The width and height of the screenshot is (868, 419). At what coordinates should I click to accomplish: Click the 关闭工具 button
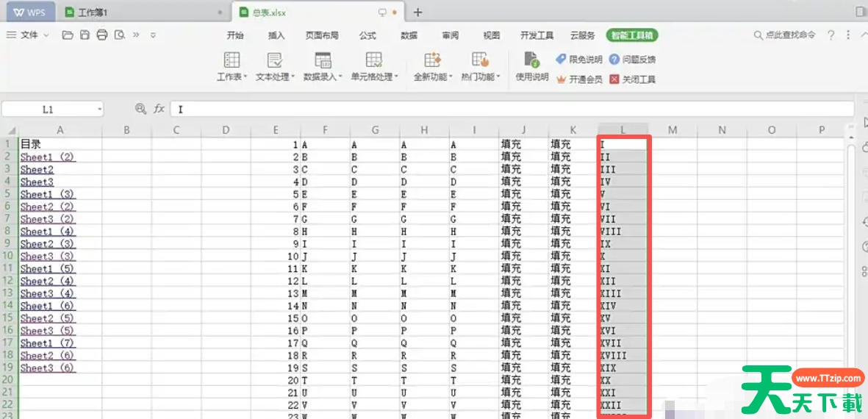(x=632, y=79)
